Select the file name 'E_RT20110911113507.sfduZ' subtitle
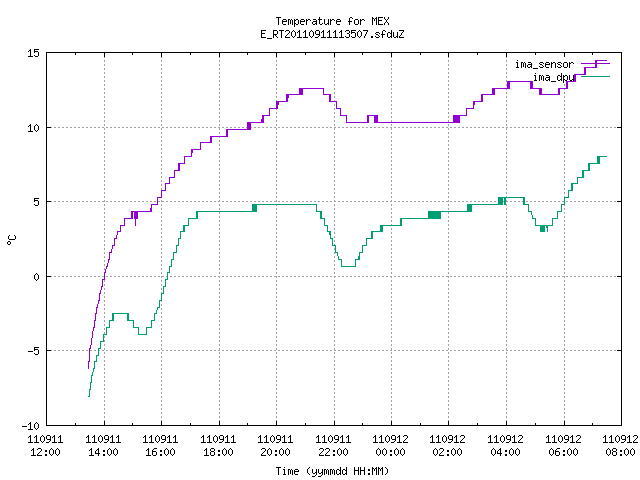The height and width of the screenshot is (480, 640). 332,34
